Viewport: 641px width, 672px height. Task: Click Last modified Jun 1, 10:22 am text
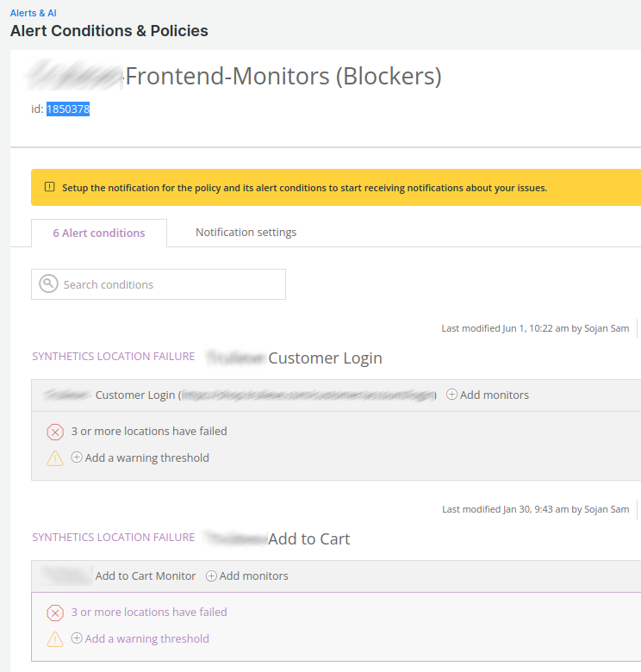click(535, 328)
